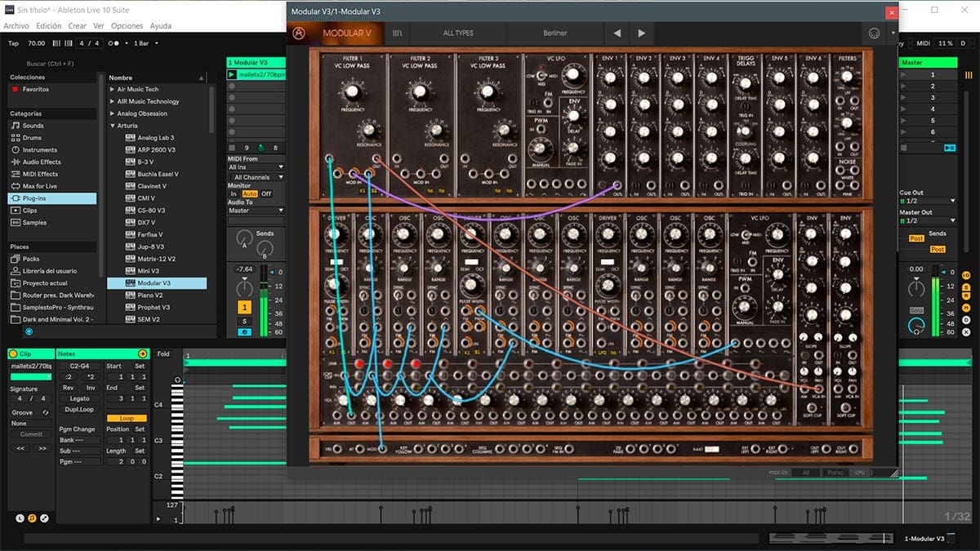Click the ALL TYPES filter in Modular V
The width and height of the screenshot is (980, 551).
coord(457,33)
